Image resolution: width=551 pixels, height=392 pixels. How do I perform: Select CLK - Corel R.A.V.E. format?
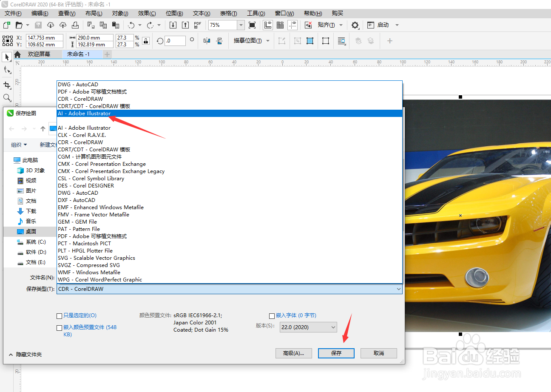230,135
